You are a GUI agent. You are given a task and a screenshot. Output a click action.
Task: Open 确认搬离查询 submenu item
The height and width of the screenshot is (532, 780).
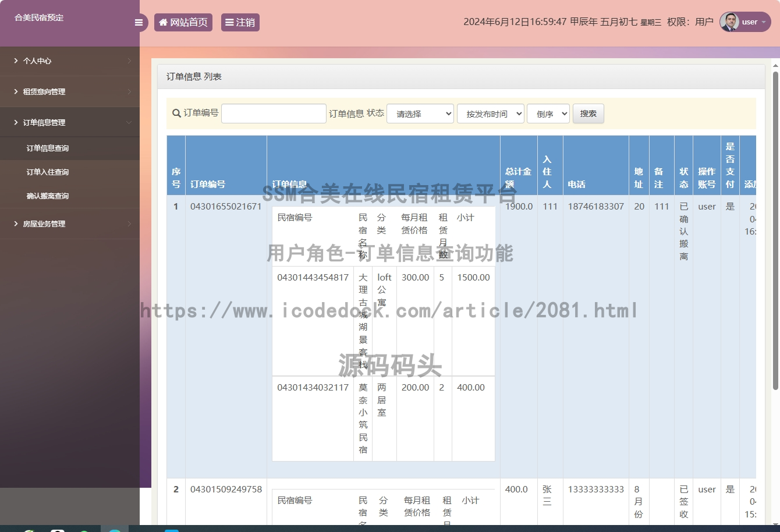[x=70, y=196]
